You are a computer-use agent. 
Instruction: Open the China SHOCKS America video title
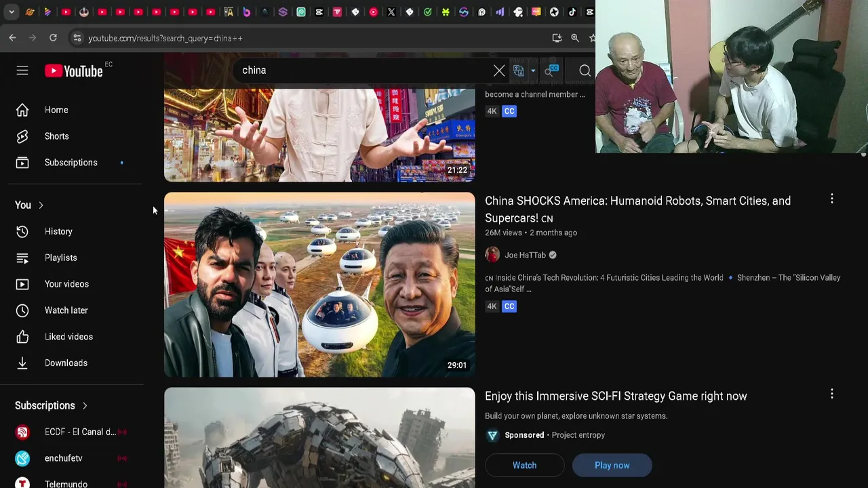click(x=637, y=209)
